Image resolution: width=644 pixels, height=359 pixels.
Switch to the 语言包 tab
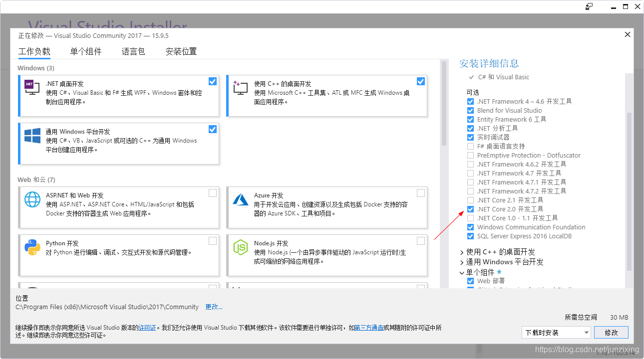point(133,51)
